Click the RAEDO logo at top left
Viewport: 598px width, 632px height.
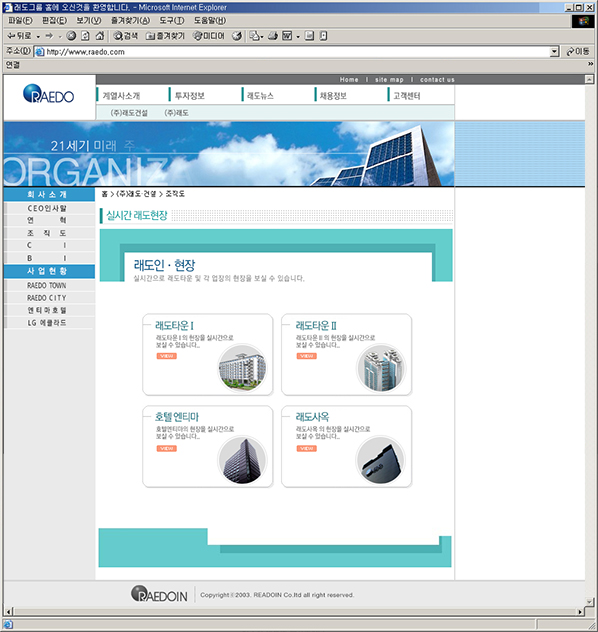[x=49, y=94]
